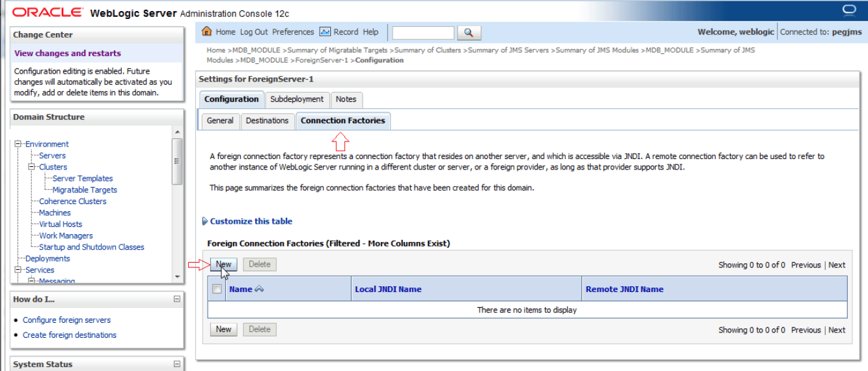Select Virtual Hosts tree item
868x371 pixels.
[x=61, y=224]
